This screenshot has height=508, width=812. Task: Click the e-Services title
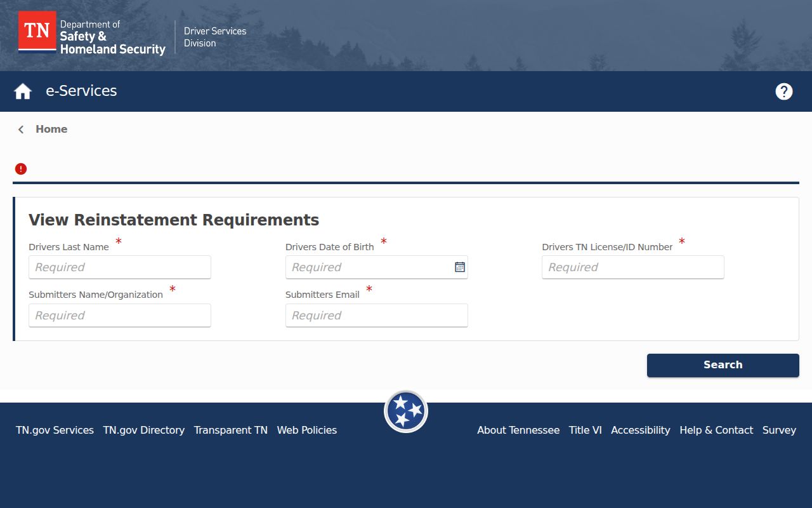[81, 91]
